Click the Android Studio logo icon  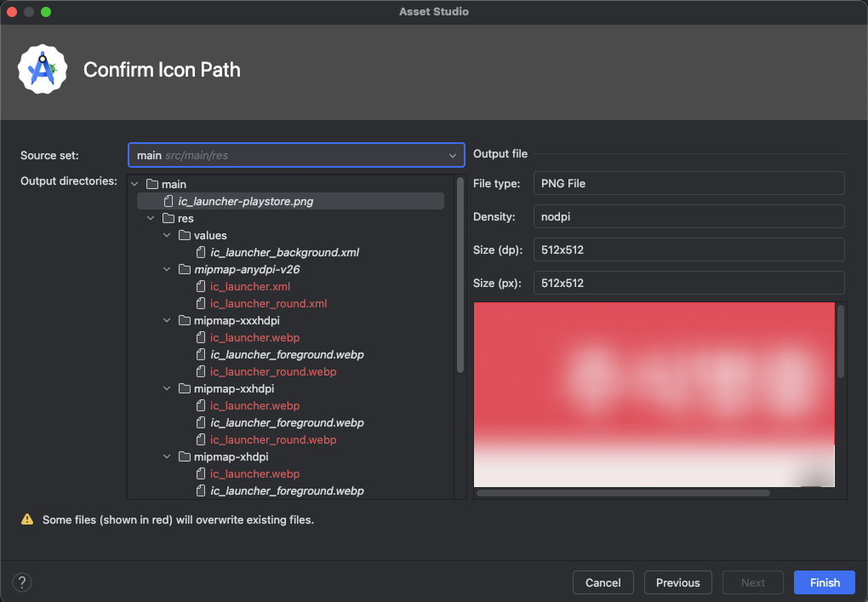click(x=43, y=69)
